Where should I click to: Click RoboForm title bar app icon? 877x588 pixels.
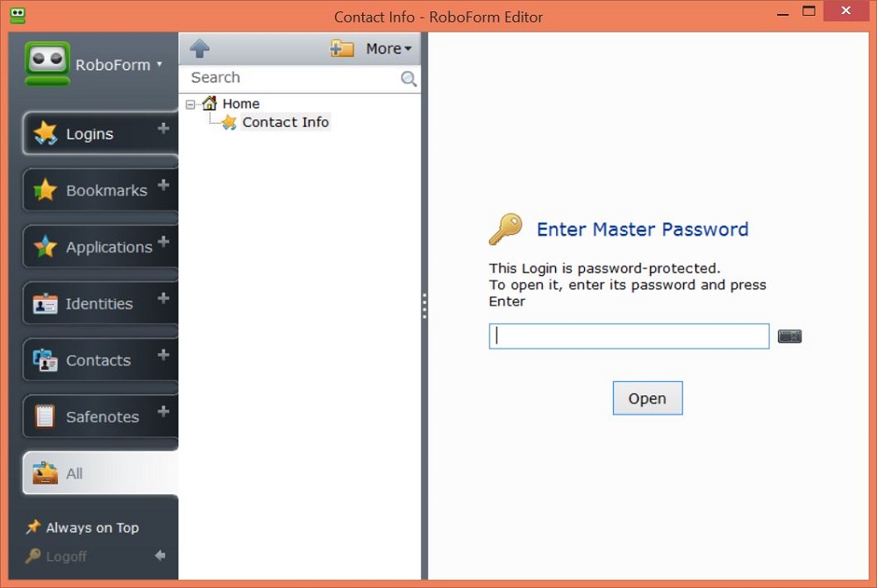[18, 15]
